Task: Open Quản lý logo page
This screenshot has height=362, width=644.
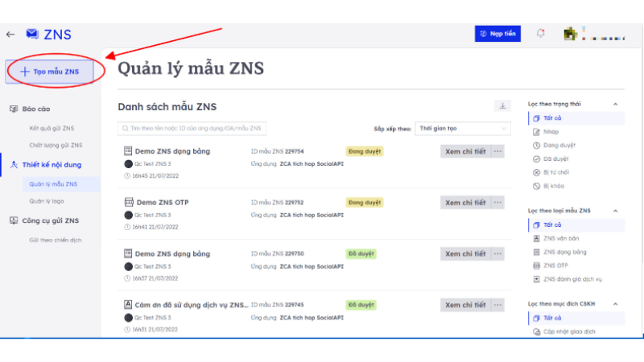Action: coord(47,201)
